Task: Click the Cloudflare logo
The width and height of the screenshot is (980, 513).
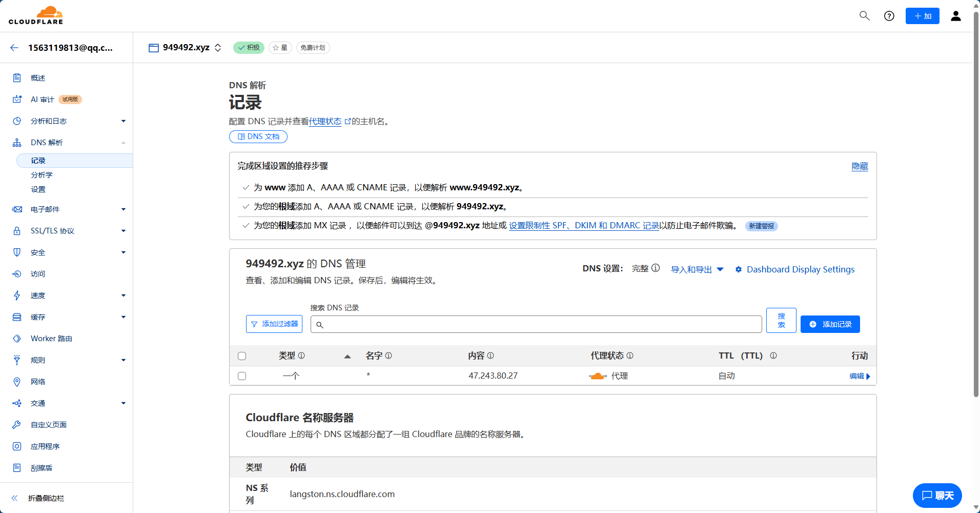Action: [36, 15]
